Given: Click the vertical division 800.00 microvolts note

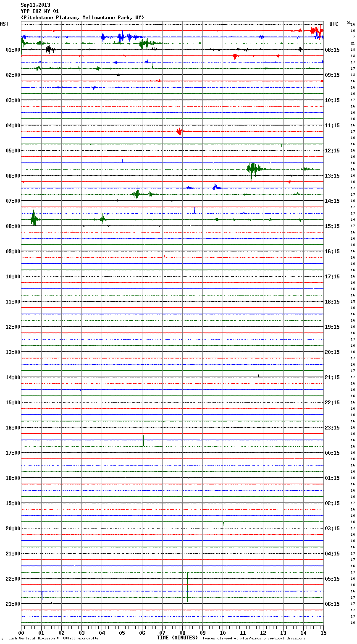Looking at the screenshot, I should click(x=53, y=639).
